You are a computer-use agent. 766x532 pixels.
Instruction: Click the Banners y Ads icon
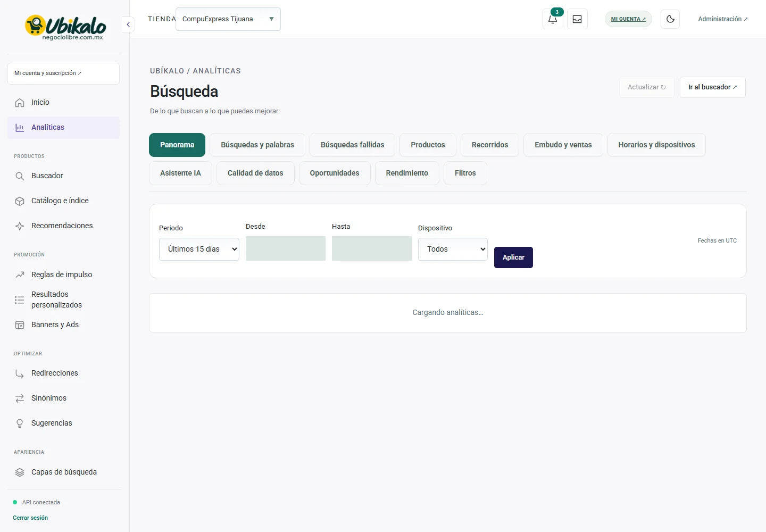click(x=20, y=325)
